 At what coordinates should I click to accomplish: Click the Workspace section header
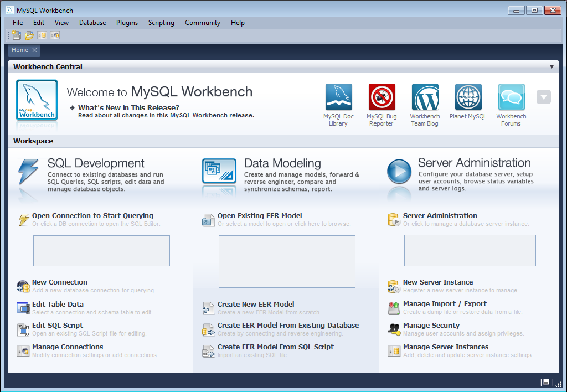pyautogui.click(x=283, y=141)
